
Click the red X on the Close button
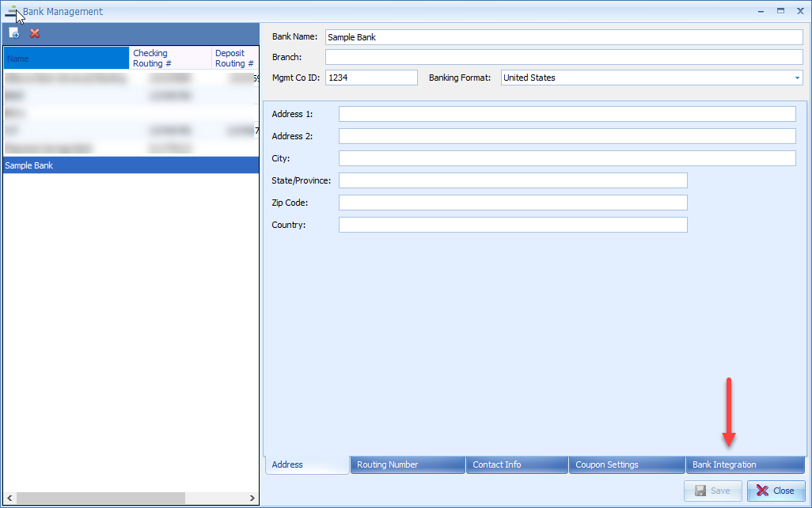[761, 491]
